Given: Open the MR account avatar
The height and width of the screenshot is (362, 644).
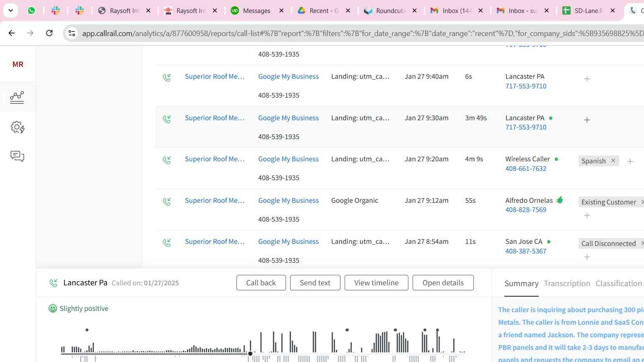Looking at the screenshot, I should click(18, 65).
